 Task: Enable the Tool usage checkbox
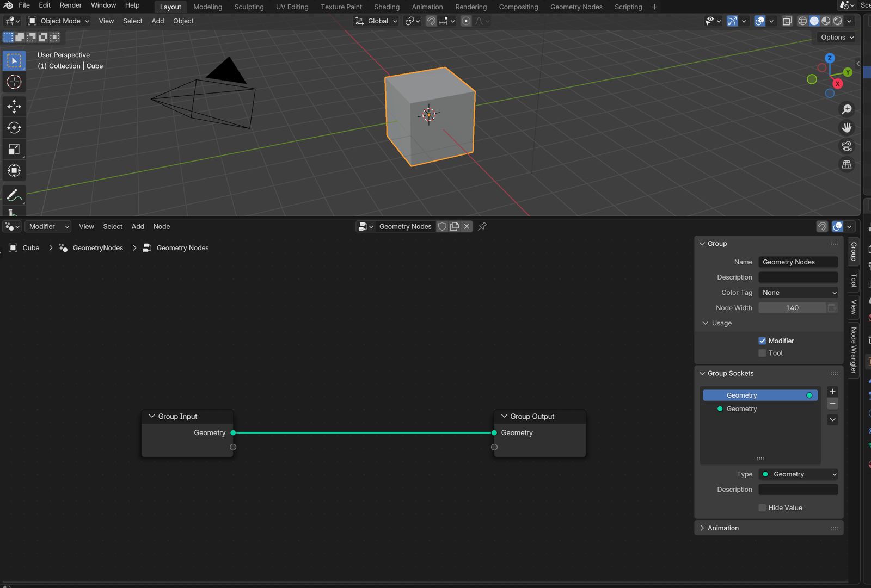tap(762, 353)
